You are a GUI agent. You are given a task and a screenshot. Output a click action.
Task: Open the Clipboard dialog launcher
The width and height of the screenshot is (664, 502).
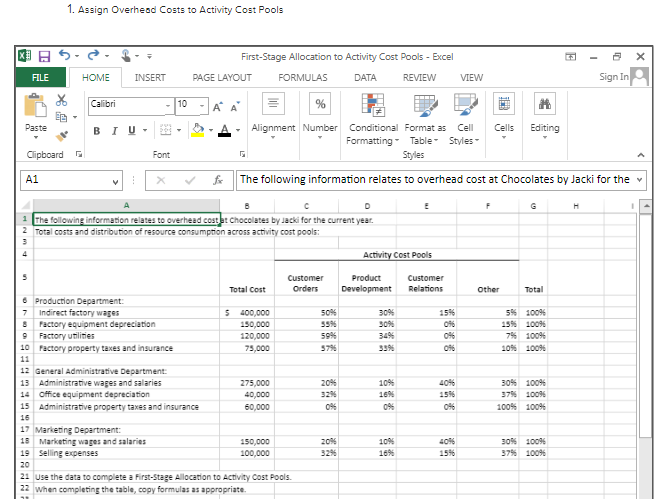(x=79, y=154)
